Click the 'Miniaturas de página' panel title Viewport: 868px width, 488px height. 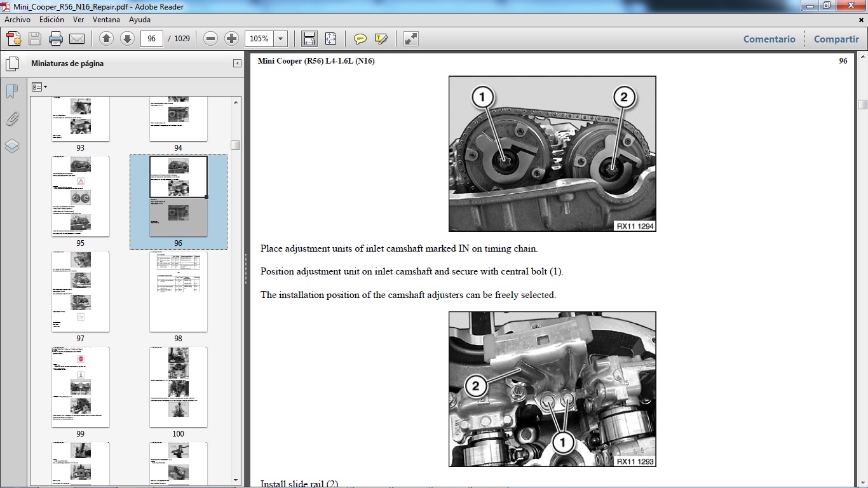pyautogui.click(x=67, y=64)
